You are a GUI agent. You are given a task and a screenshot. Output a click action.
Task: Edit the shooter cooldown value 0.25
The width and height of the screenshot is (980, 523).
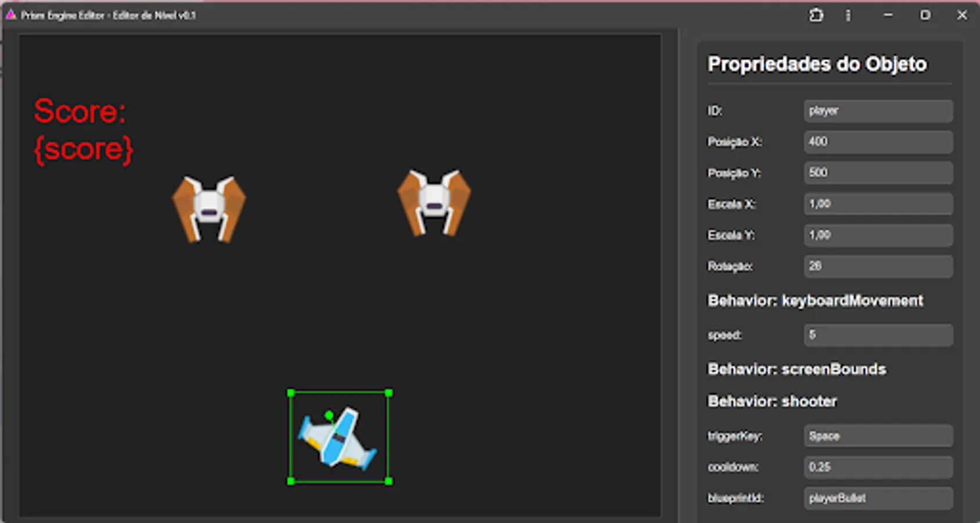coord(877,467)
